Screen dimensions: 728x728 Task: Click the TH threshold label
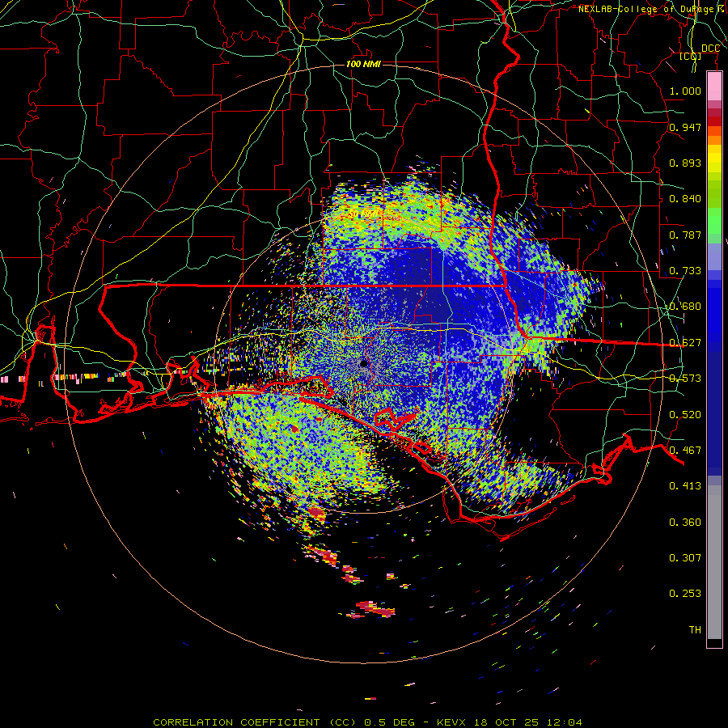point(695,630)
